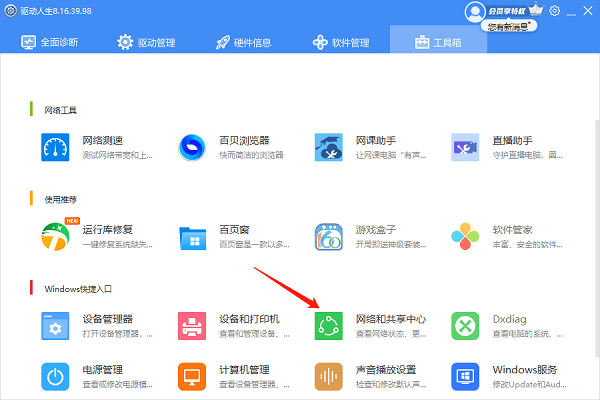Click the 网课助手 title text

pos(376,140)
